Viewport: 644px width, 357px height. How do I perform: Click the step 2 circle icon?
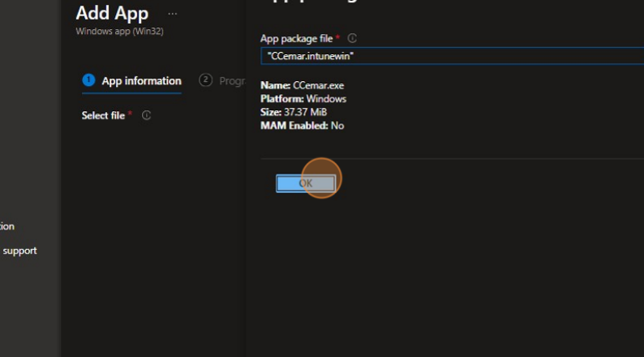[x=205, y=80]
